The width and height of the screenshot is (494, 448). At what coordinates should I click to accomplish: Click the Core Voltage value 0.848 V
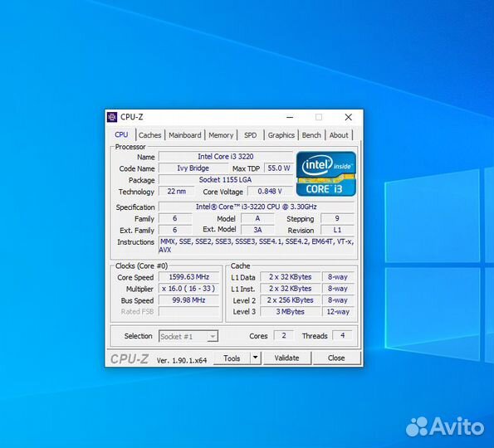click(270, 191)
